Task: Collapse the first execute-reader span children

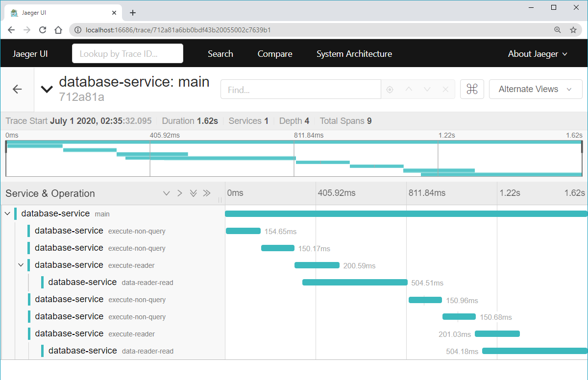Action: (x=21, y=265)
